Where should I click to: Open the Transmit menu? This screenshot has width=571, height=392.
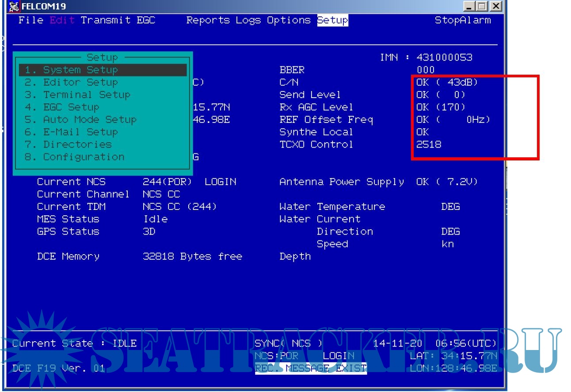(x=106, y=20)
